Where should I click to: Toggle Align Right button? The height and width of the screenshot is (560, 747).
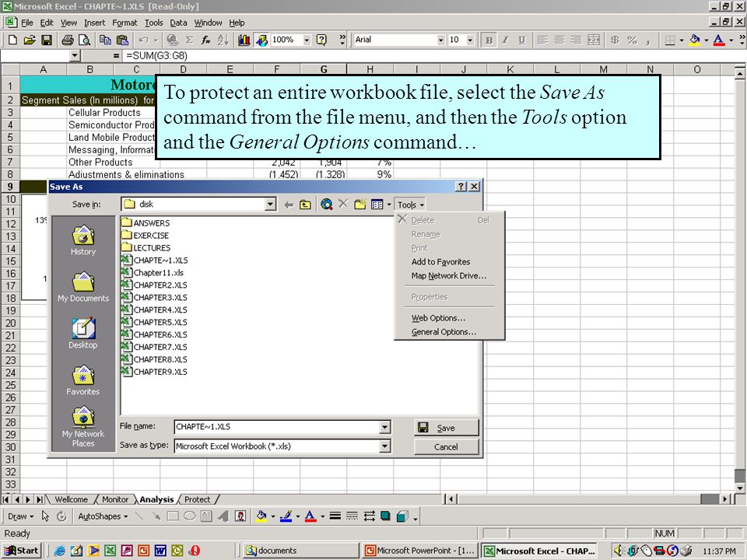577,40
